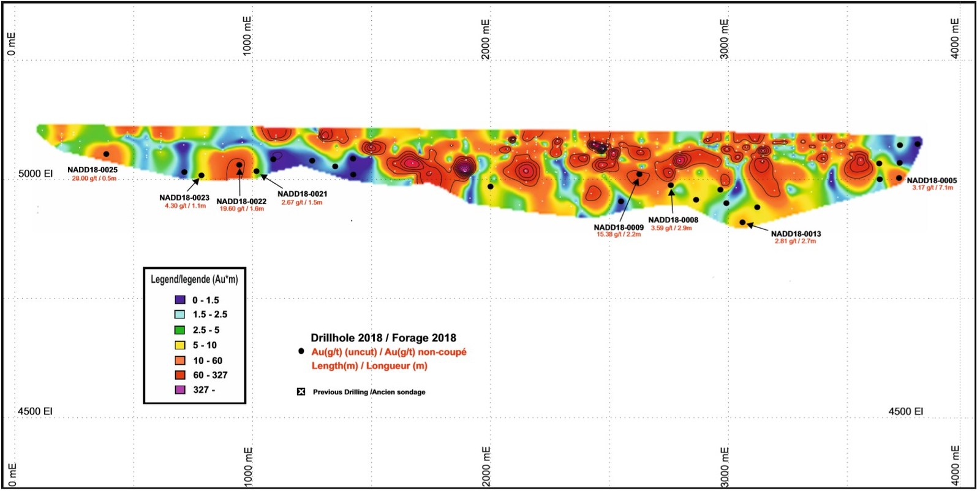The image size is (980, 491).
Task: Click the orange 10 - 60 legend swatch
Action: pyautogui.click(x=180, y=360)
